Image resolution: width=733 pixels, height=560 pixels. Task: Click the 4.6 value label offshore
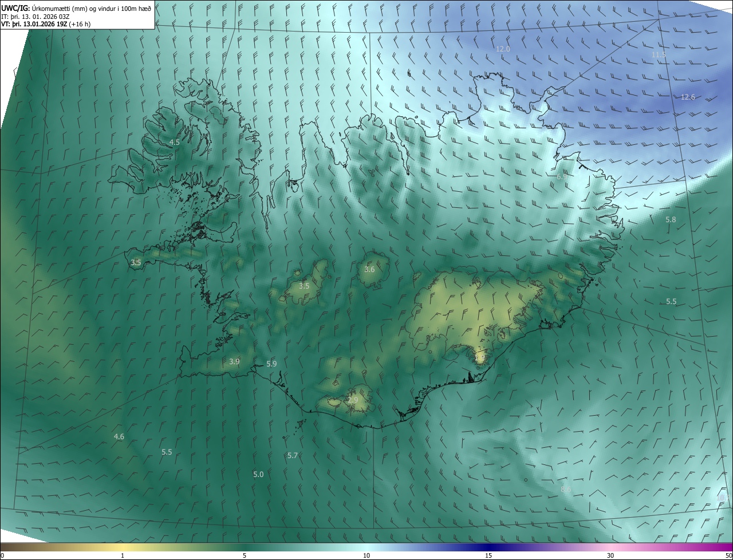(119, 436)
